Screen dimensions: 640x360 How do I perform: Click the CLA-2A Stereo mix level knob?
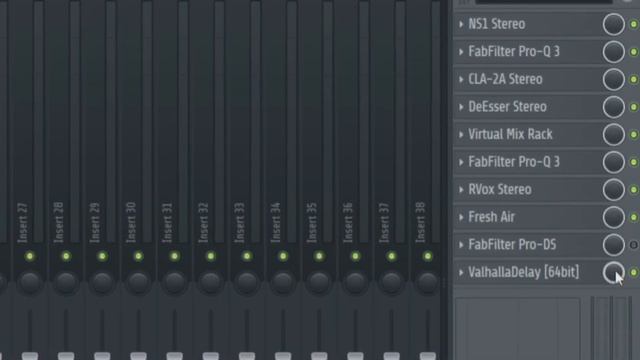click(613, 80)
